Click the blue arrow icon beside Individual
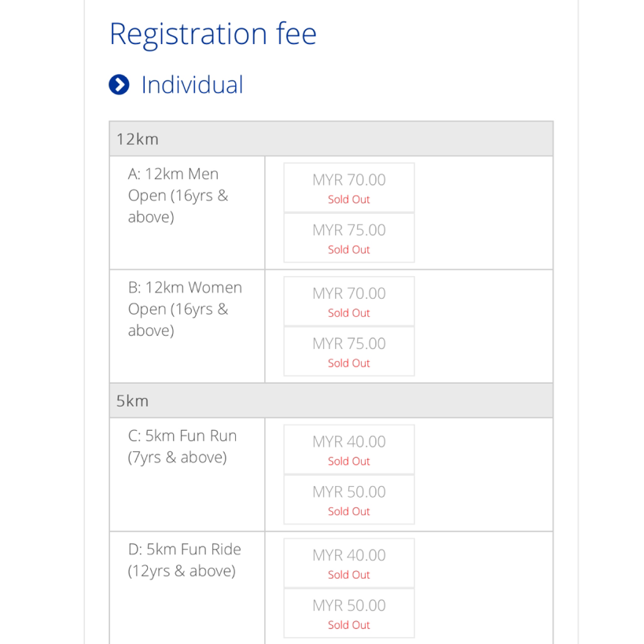The image size is (644, 644). (119, 85)
